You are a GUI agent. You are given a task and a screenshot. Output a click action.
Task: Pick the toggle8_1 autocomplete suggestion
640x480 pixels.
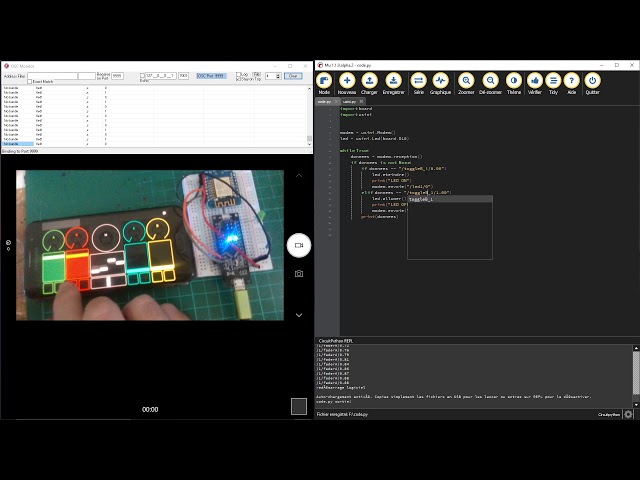coord(449,199)
